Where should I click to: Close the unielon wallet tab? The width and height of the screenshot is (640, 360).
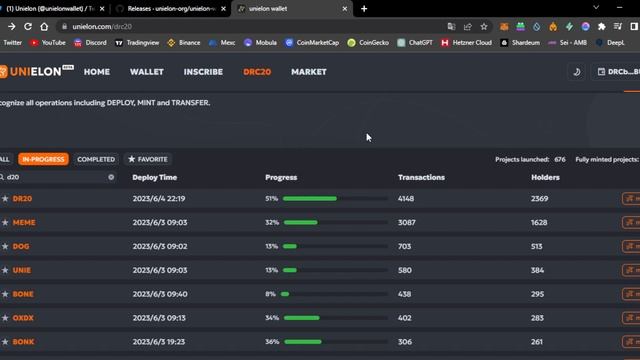(344, 9)
